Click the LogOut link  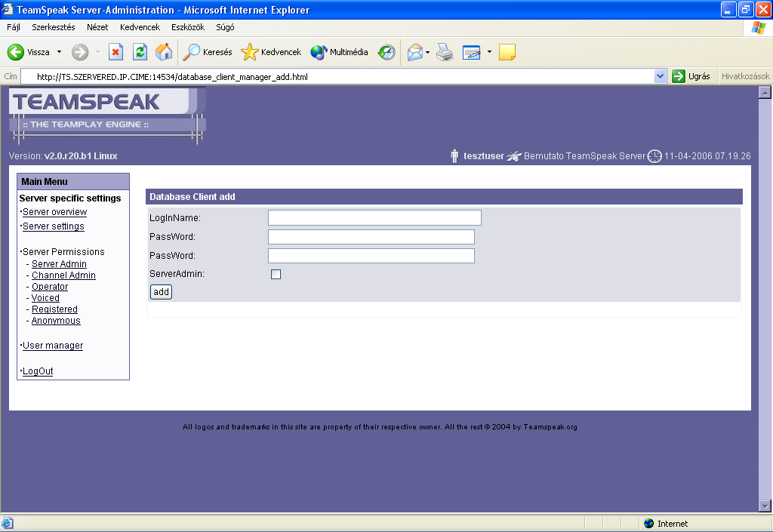(38, 371)
